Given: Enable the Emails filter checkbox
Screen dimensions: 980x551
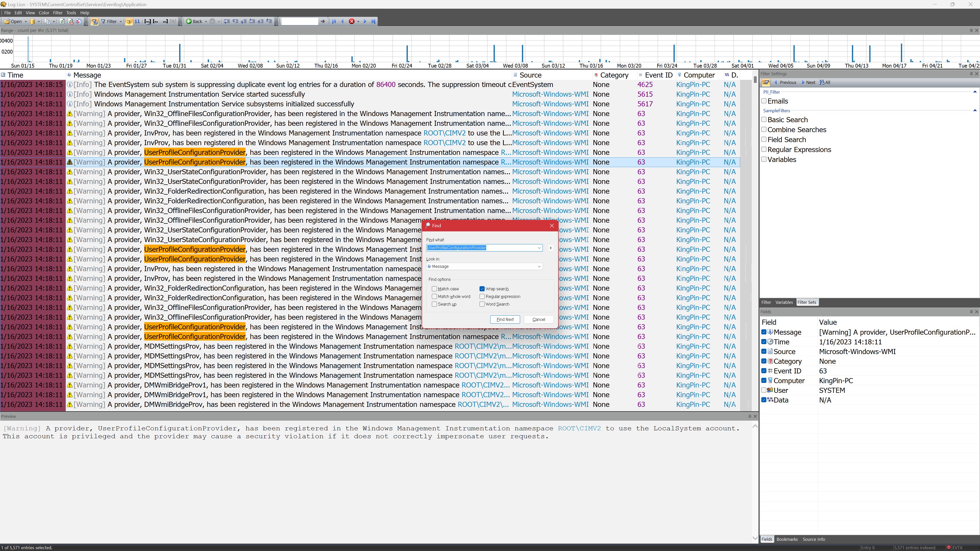Looking at the screenshot, I should [764, 101].
